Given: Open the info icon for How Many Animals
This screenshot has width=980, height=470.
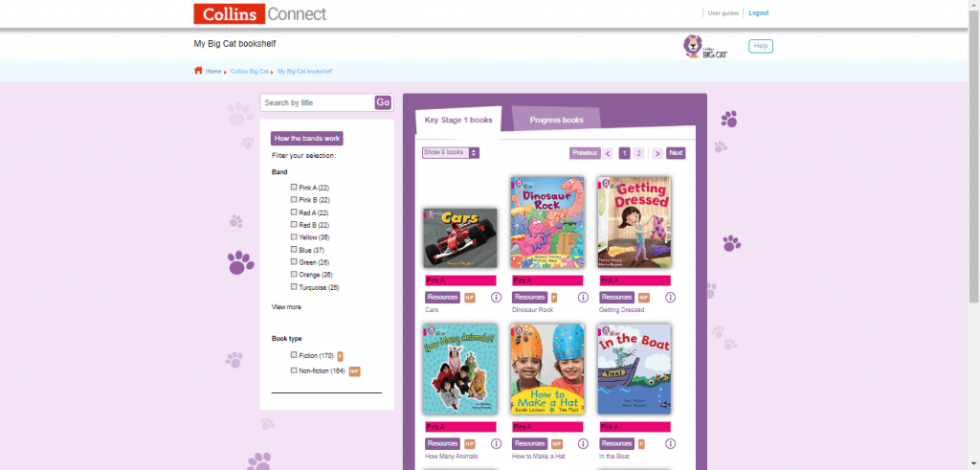Looking at the screenshot, I should pyautogui.click(x=497, y=444).
